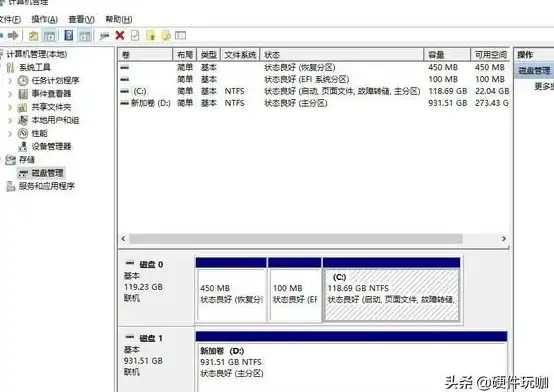This screenshot has height=392, width=554.
Task: Click the volume list horizontal scrollbar thumb
Action: tap(296, 239)
